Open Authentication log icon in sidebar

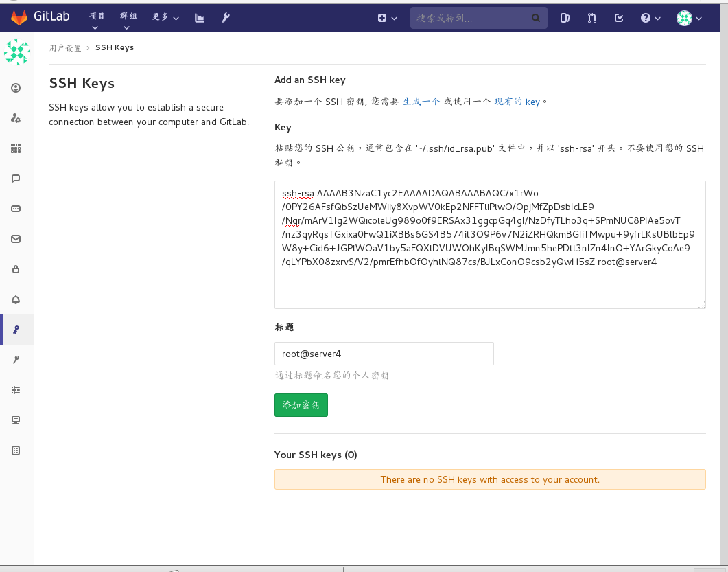coord(16,450)
